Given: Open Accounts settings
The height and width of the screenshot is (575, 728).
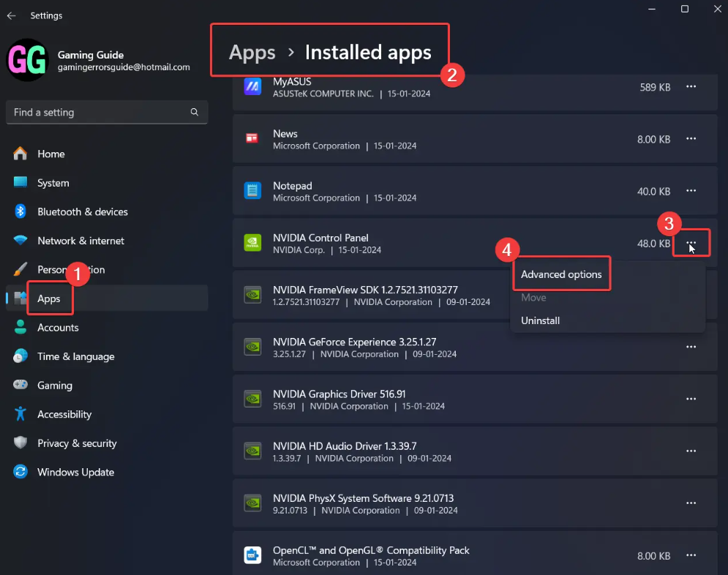Looking at the screenshot, I should 107,328.
